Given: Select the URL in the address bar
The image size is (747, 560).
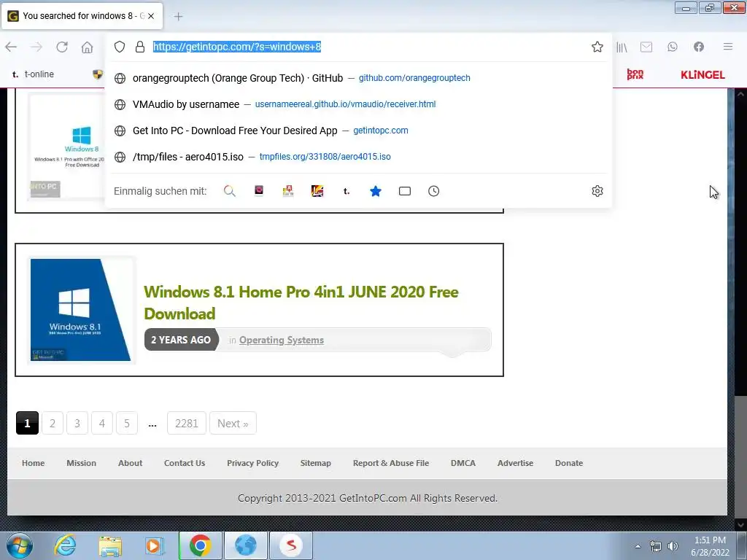Looking at the screenshot, I should [x=237, y=47].
